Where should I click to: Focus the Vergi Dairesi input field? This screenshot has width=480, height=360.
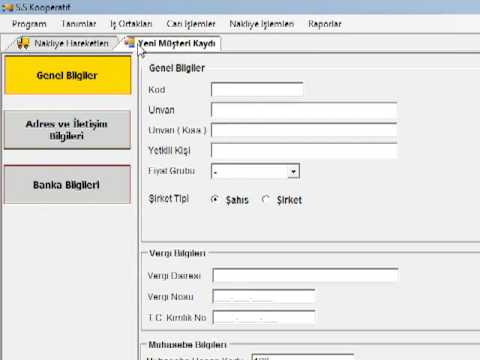pyautogui.click(x=305, y=275)
